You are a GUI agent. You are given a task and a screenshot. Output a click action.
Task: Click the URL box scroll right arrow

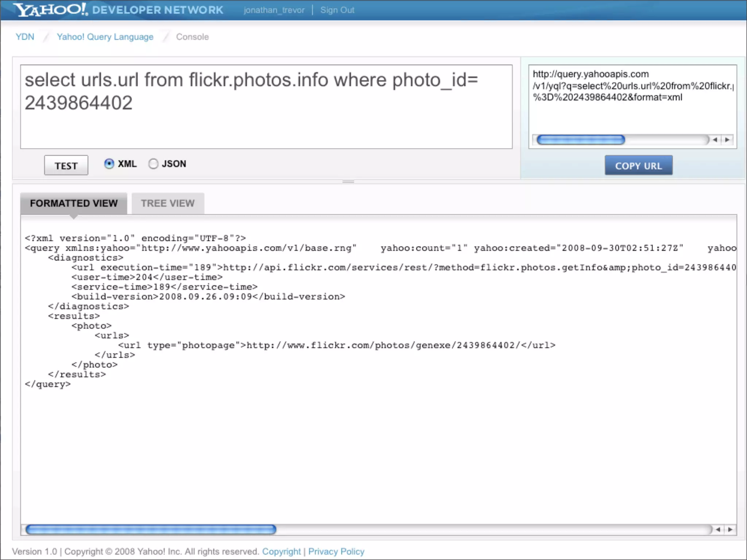[727, 140]
